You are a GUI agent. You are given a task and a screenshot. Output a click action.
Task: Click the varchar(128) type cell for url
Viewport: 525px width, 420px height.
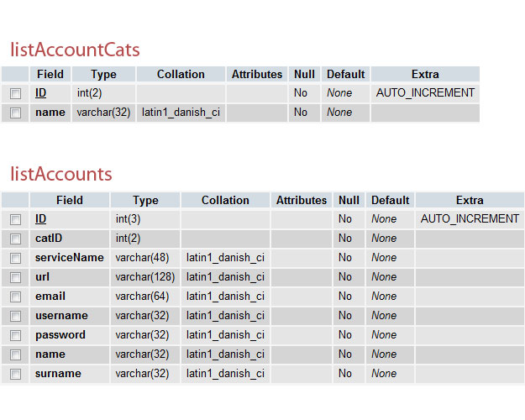pyautogui.click(x=145, y=277)
